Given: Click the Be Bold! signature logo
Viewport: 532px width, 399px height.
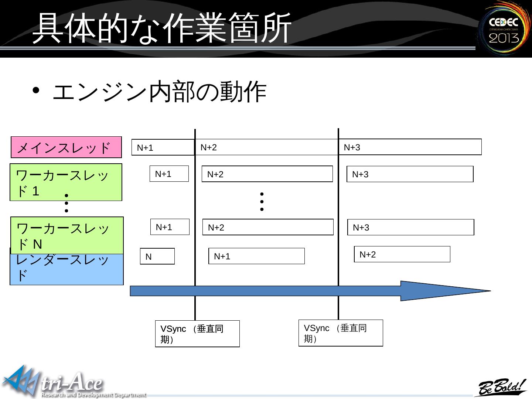Looking at the screenshot, I should coord(500,388).
